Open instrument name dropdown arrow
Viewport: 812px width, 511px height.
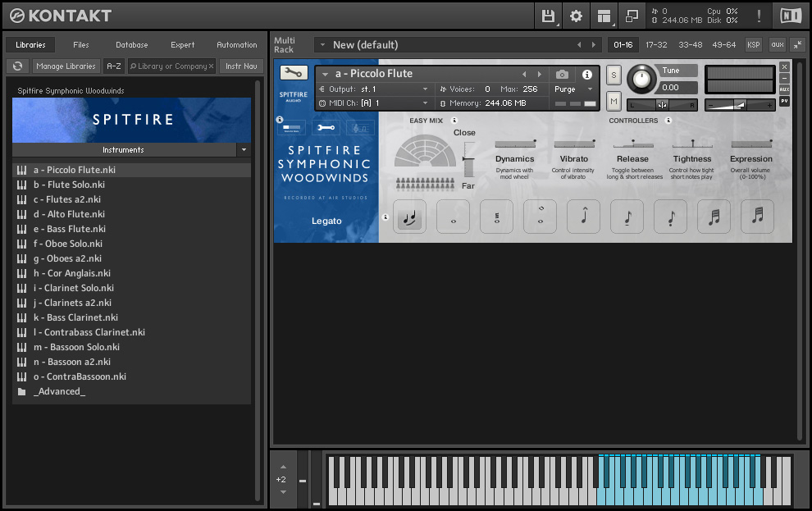[326, 74]
